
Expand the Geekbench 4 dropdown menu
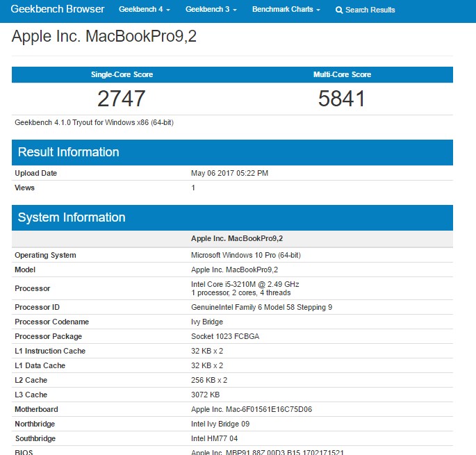coord(145,9)
